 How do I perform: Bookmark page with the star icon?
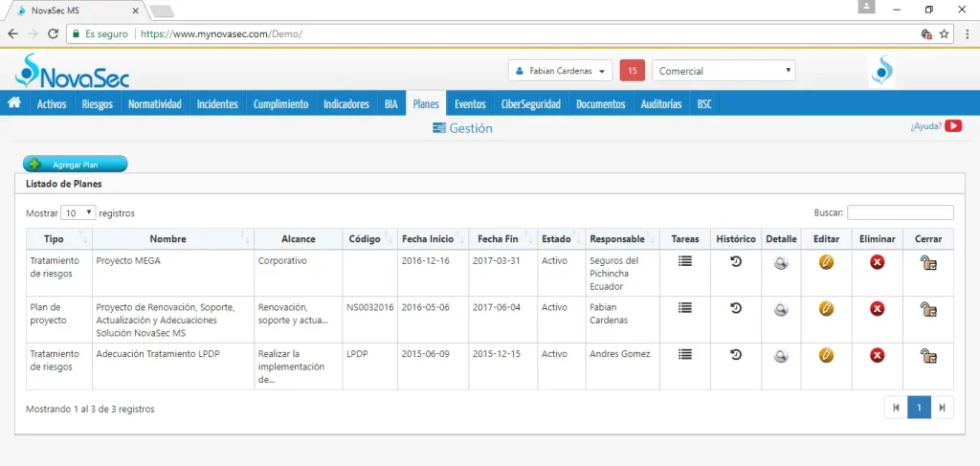944,33
